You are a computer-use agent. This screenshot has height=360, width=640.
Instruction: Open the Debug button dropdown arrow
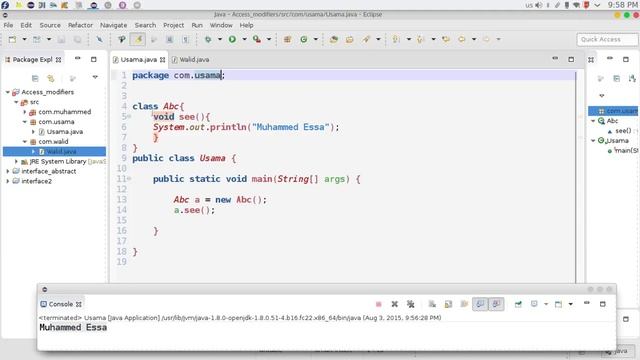click(220, 39)
